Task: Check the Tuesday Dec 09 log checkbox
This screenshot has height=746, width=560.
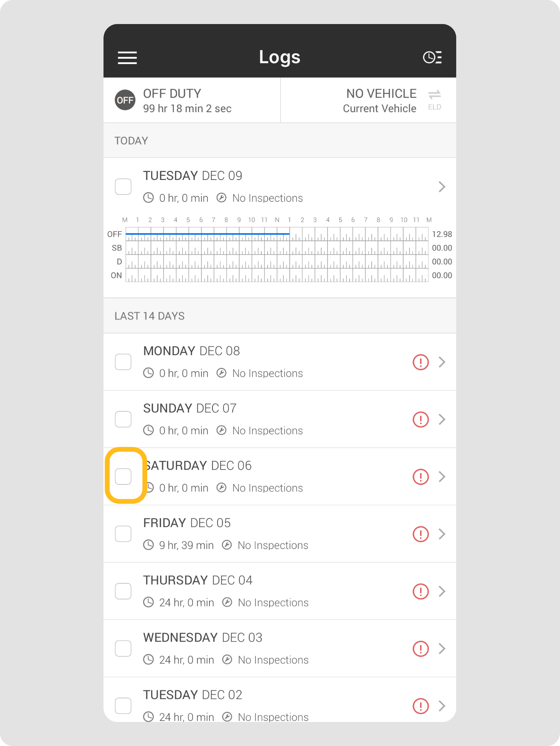Action: pyautogui.click(x=123, y=186)
